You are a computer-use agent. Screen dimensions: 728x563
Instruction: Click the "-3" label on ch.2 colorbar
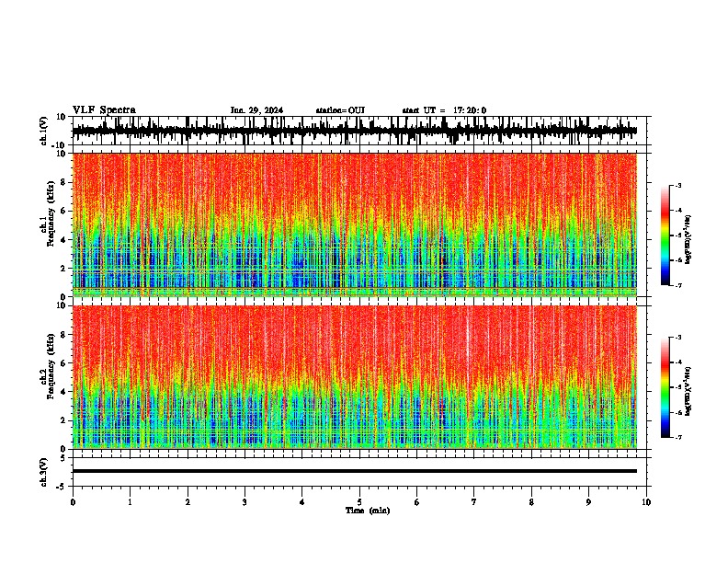(x=677, y=338)
